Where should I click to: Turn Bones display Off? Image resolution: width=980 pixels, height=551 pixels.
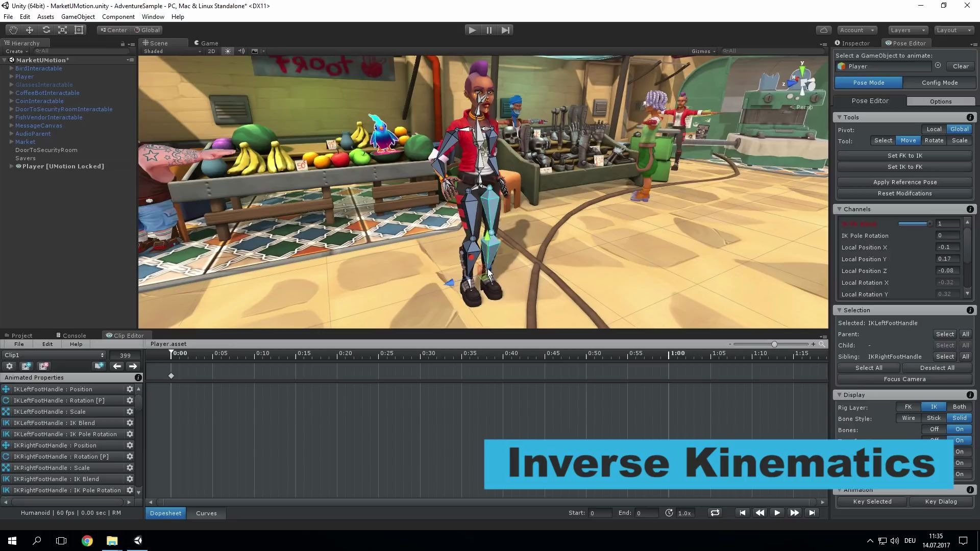pos(934,429)
